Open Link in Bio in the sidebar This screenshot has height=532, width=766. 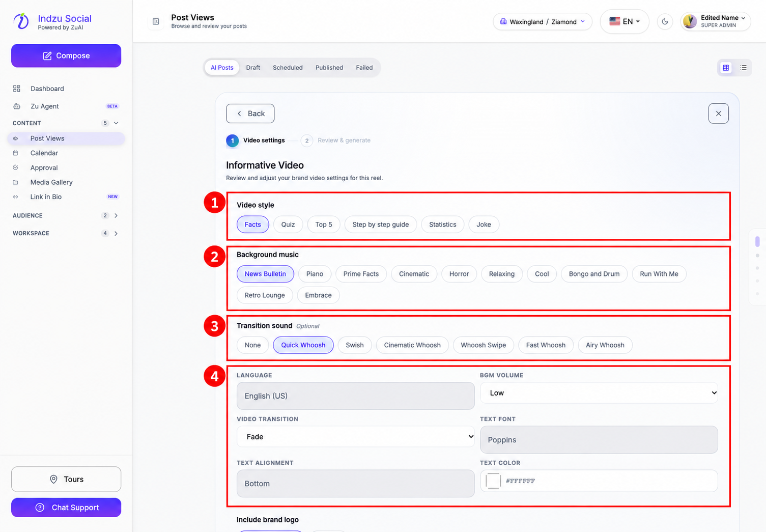66,197
